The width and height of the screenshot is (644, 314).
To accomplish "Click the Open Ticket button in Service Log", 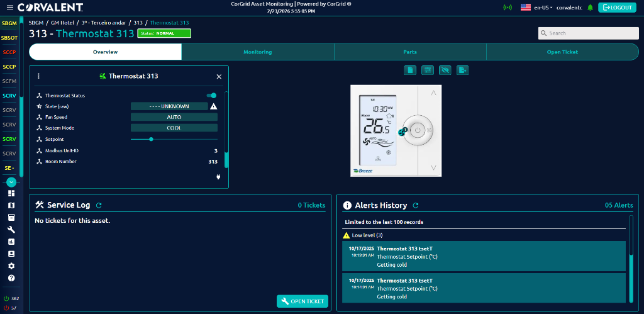I will 303,301.
